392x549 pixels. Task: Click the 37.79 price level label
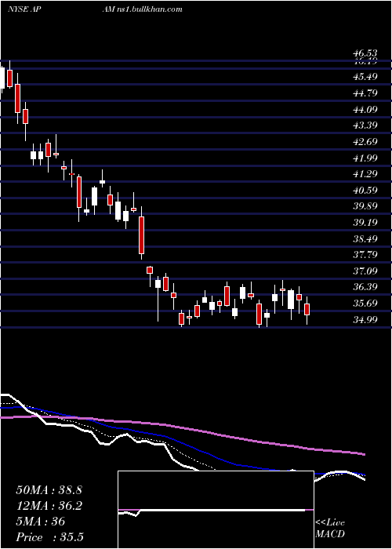(365, 255)
